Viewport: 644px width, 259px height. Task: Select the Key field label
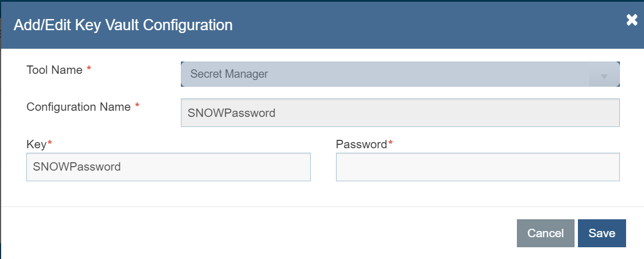pos(36,144)
